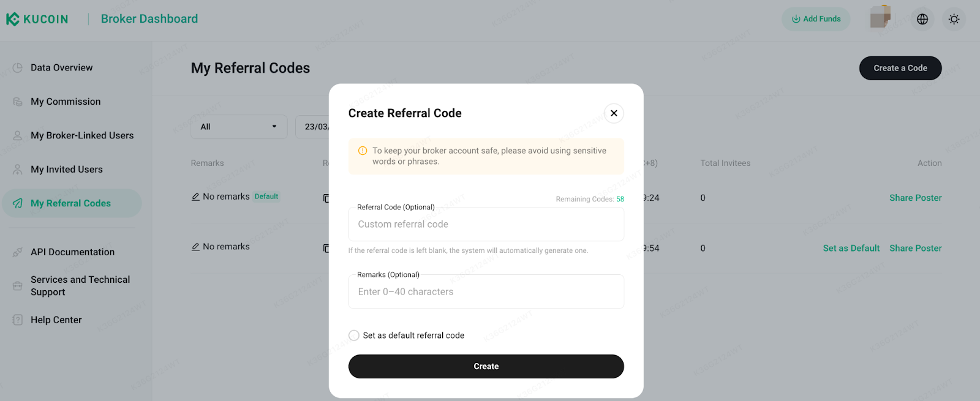Select Set as default referral code radio

point(354,335)
